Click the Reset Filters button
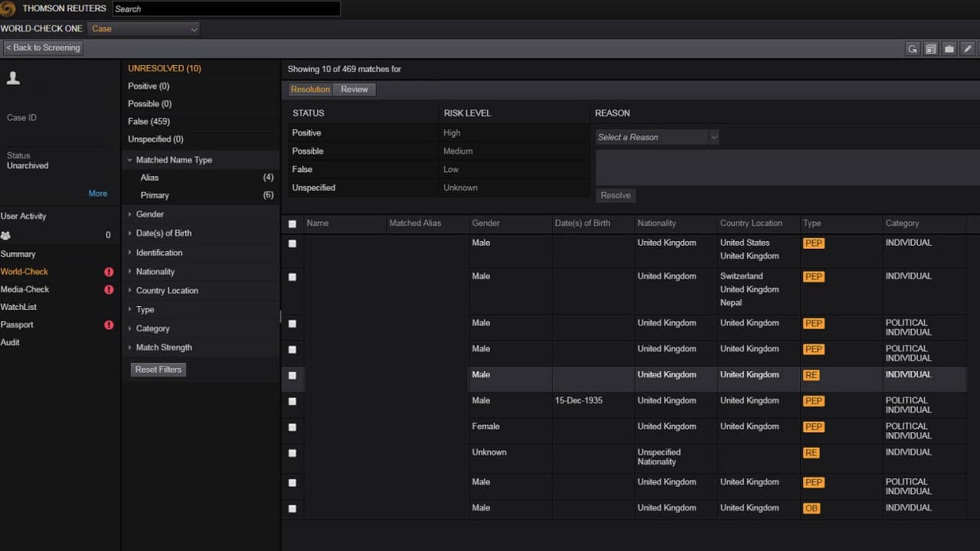Image resolution: width=980 pixels, height=551 pixels. (x=158, y=370)
